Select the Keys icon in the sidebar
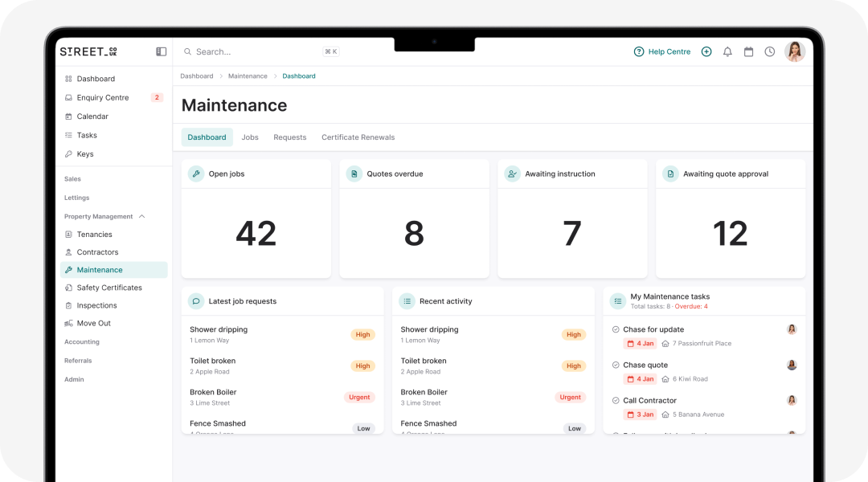 [x=68, y=153]
